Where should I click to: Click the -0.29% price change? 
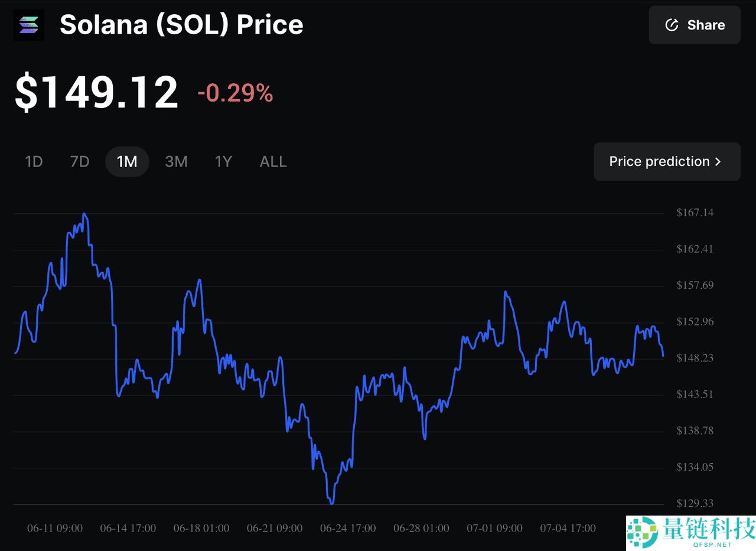tap(235, 93)
